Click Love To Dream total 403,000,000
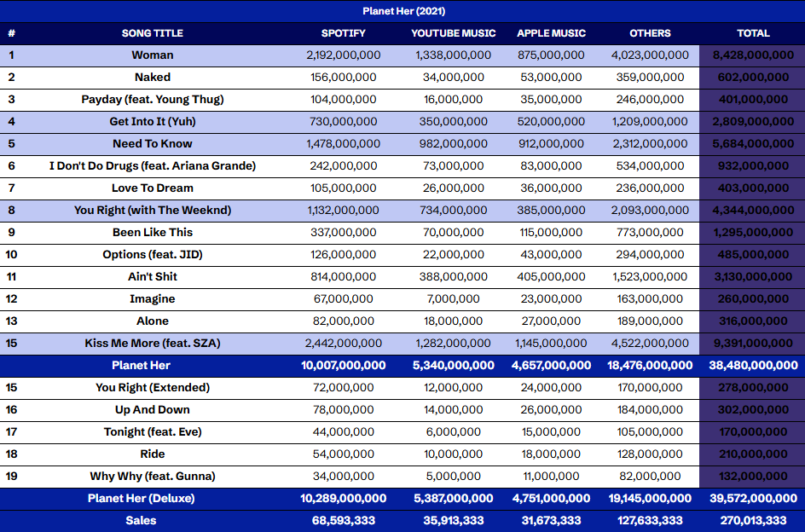This screenshot has width=805, height=532. [x=753, y=188]
